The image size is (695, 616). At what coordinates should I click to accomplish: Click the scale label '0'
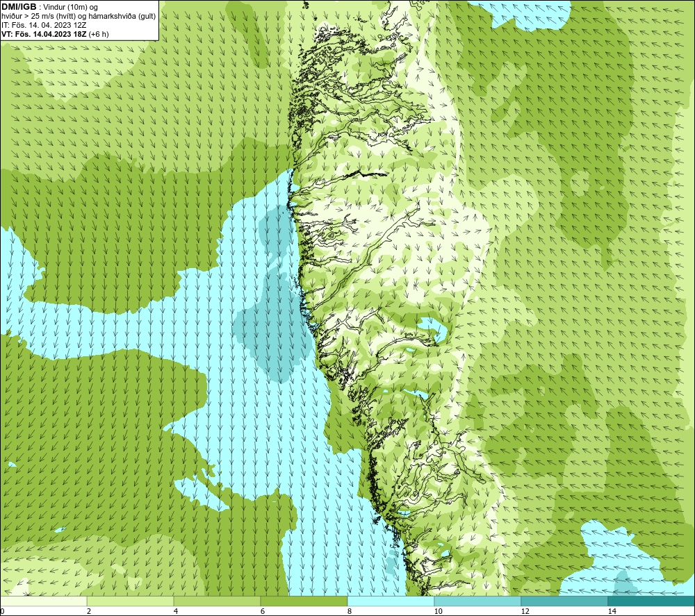click(x=2, y=612)
